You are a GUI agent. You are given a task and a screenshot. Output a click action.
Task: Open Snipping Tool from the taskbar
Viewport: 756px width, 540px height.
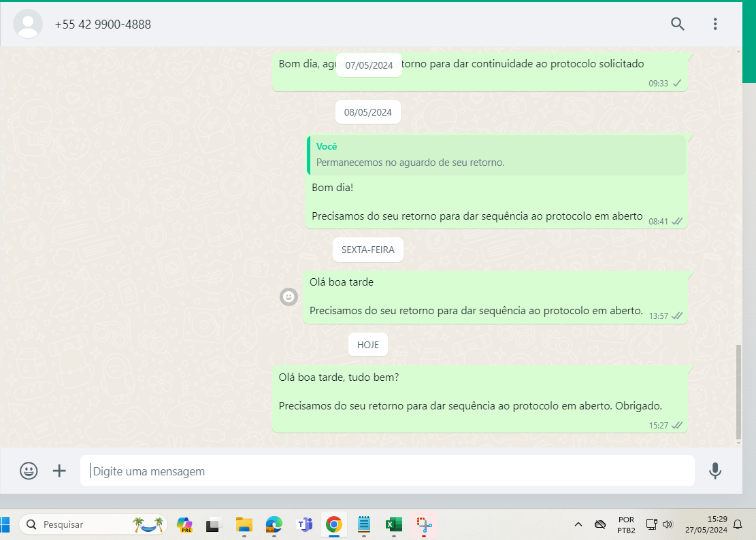tap(424, 524)
